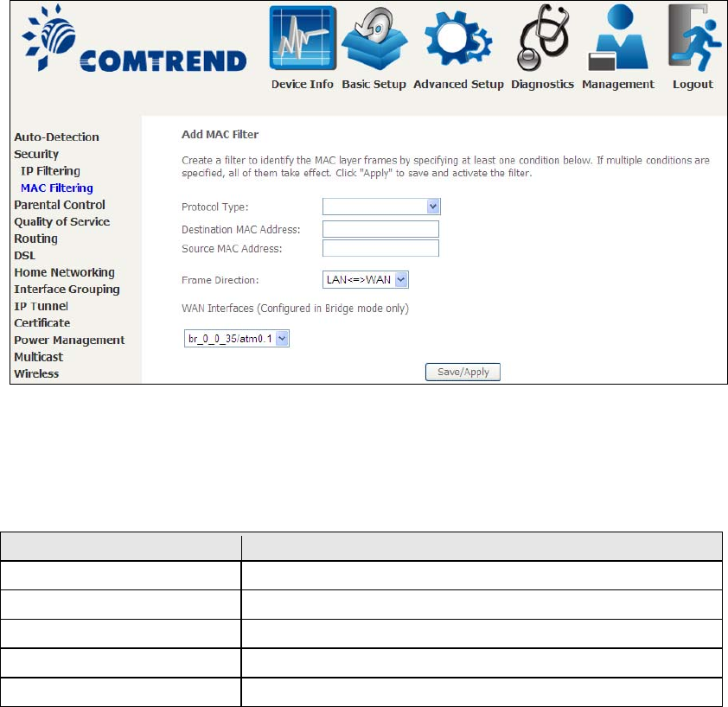Open the WAN Interfaces br_0_0_35/atm0.1 dropdown
Image resolution: width=728 pixels, height=707 pixels.
(x=237, y=339)
